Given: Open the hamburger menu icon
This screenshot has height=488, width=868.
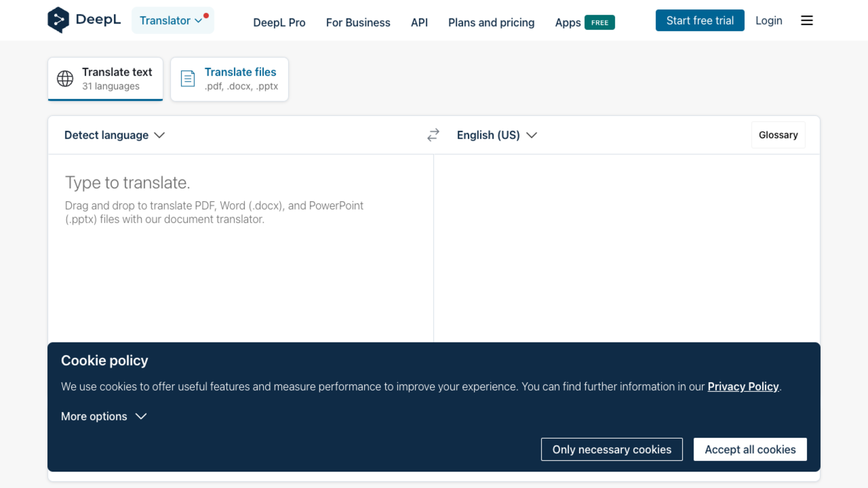Looking at the screenshot, I should pos(807,21).
